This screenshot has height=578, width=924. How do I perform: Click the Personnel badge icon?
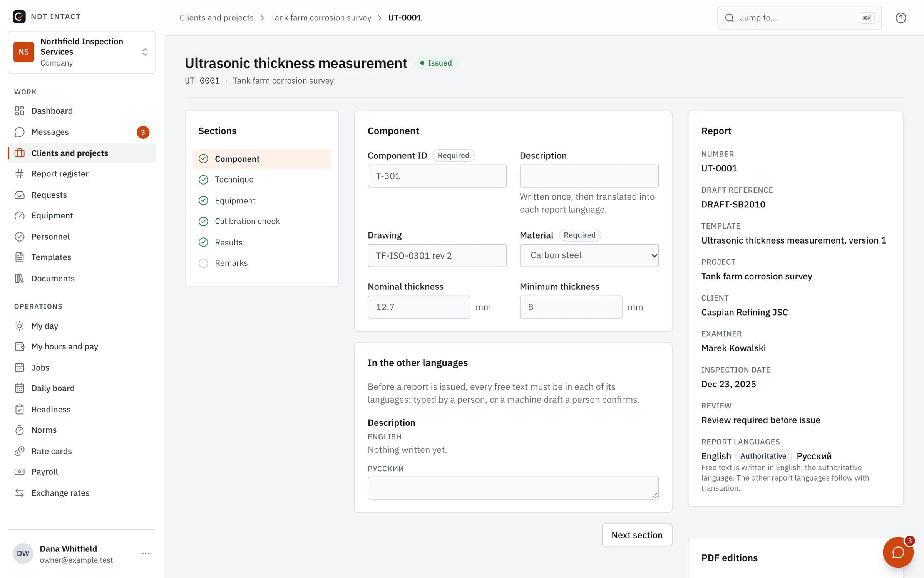(x=20, y=237)
